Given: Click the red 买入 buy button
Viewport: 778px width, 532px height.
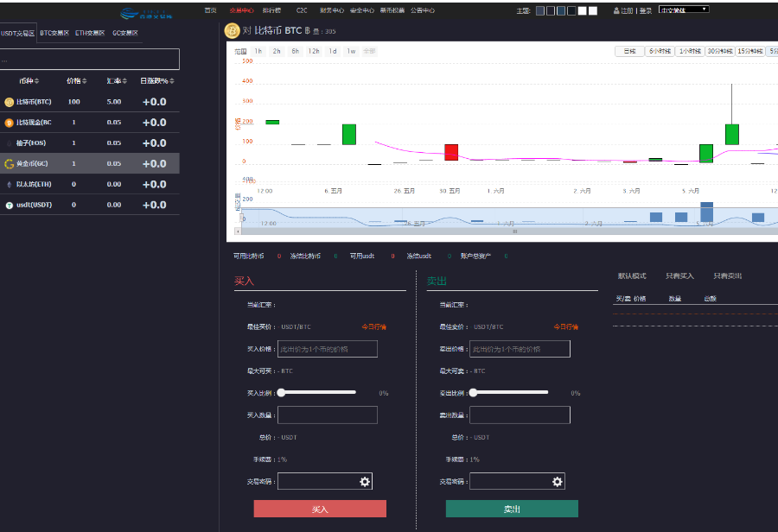Looking at the screenshot, I should point(320,509).
